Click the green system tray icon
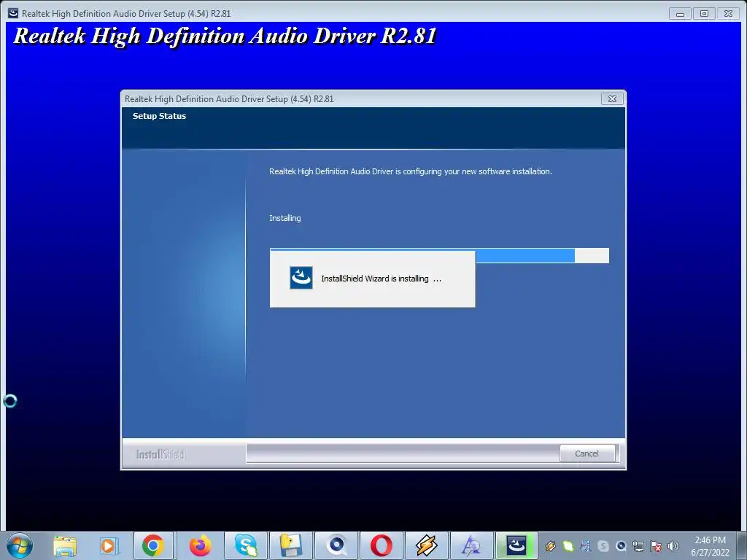Image resolution: width=747 pixels, height=560 pixels. [x=568, y=546]
